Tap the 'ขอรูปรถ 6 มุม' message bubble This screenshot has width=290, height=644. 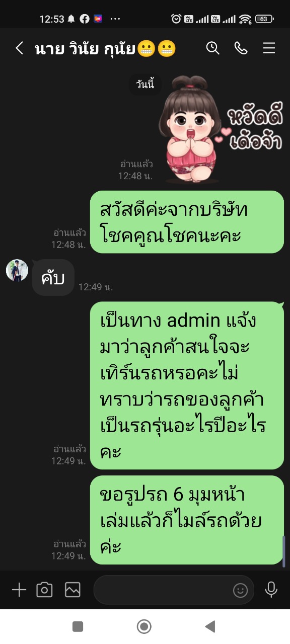187,520
